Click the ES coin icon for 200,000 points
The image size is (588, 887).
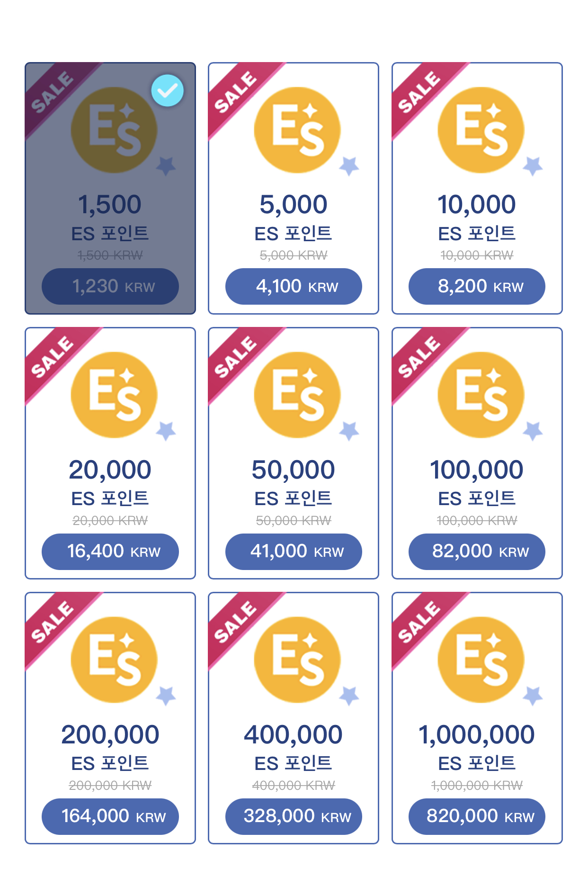click(x=114, y=660)
